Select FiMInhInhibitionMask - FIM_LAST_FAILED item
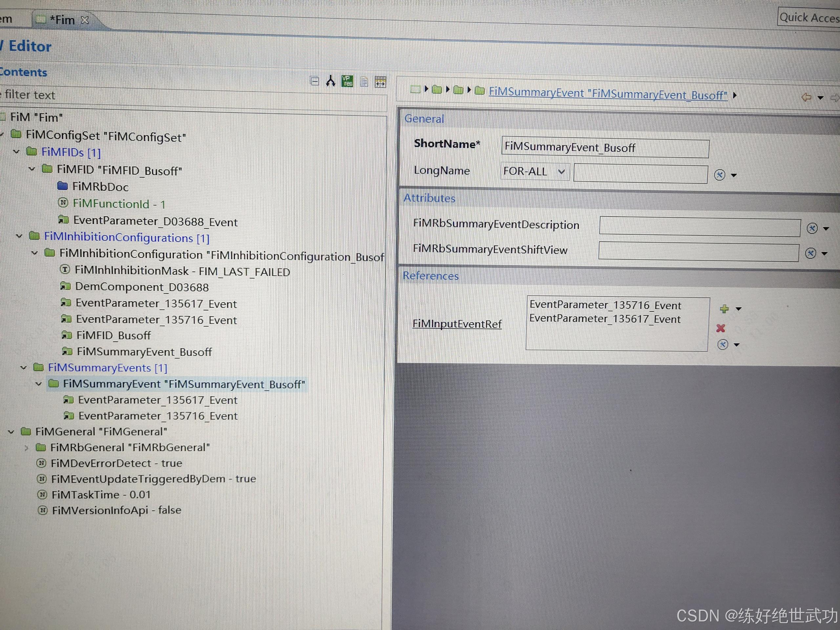Image resolution: width=840 pixels, height=630 pixels. point(182,271)
